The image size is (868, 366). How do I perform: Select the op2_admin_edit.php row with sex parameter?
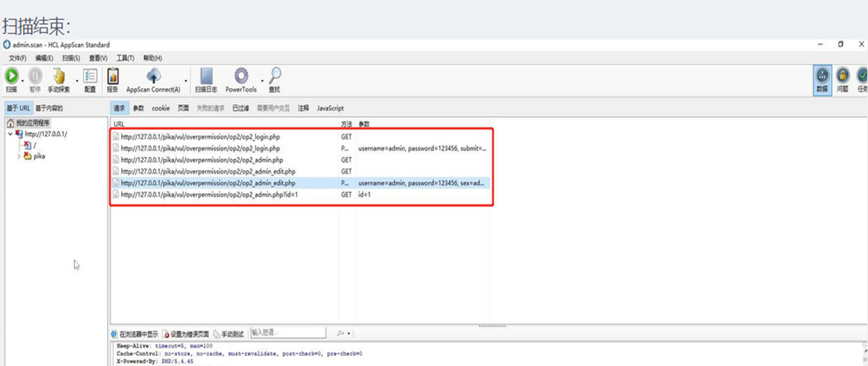tap(300, 183)
